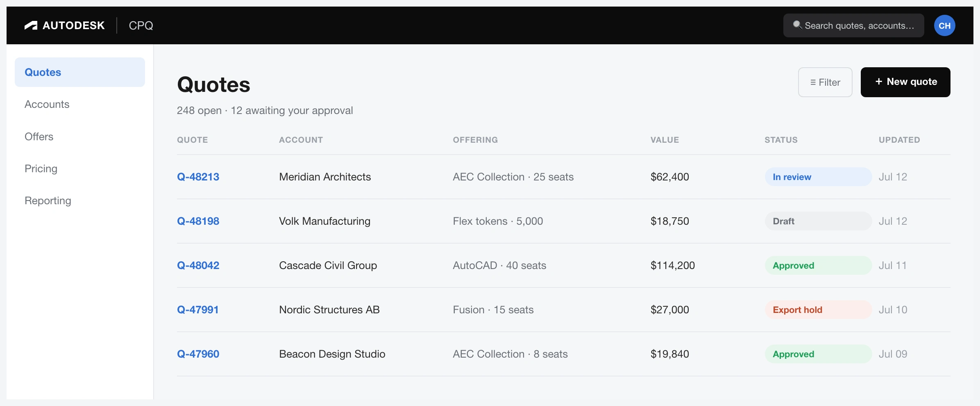The height and width of the screenshot is (406, 980).
Task: Click the AEC Collection · 25 seats offering
Action: click(x=513, y=177)
